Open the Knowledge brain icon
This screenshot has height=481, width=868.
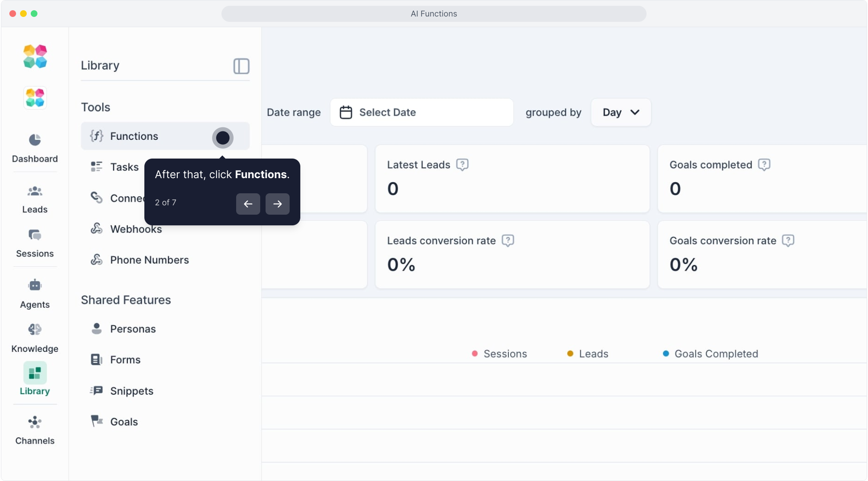pos(35,330)
